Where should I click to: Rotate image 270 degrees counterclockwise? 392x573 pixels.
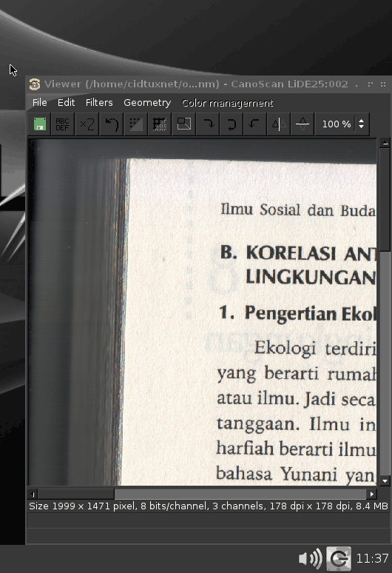coord(254,124)
